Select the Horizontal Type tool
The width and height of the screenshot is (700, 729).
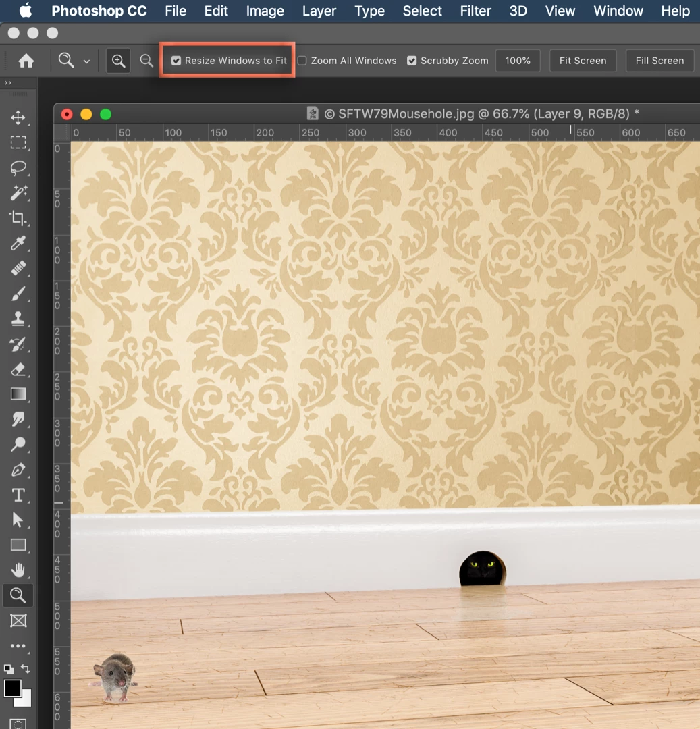point(18,495)
